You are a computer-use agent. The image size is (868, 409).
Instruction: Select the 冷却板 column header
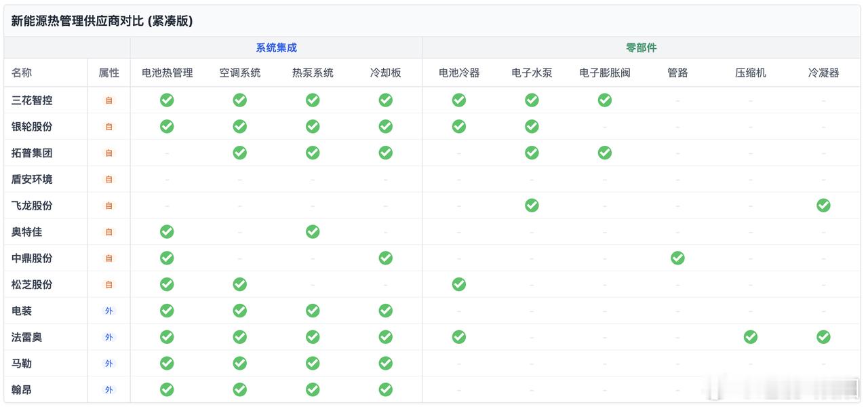(386, 73)
